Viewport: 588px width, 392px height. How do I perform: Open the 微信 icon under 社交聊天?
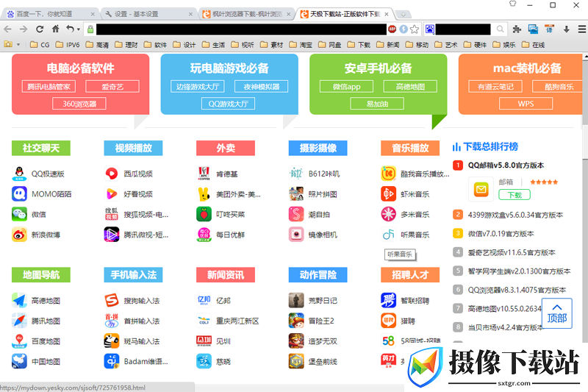click(19, 214)
